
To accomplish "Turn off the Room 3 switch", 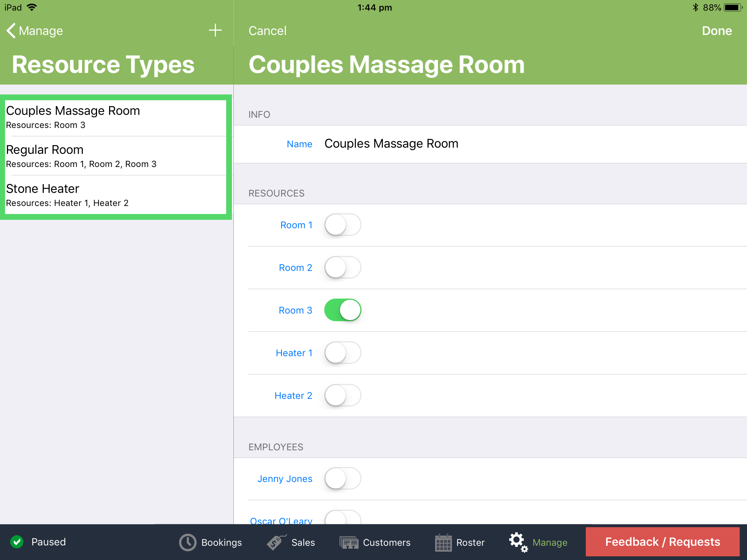I will pos(342,310).
